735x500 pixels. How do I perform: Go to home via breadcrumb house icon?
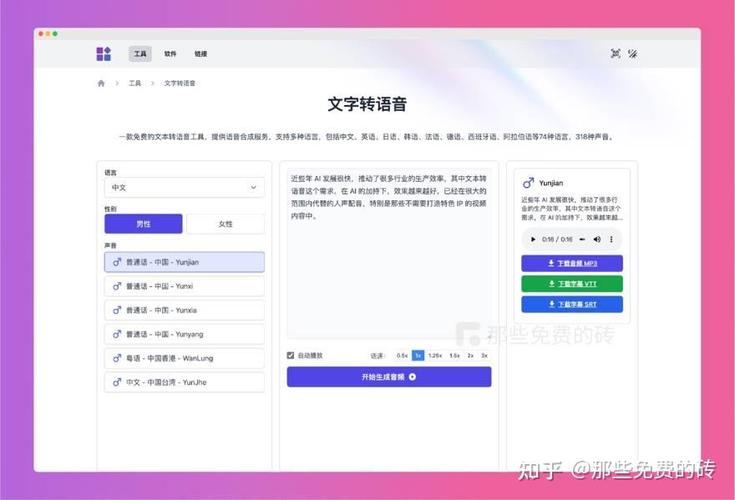101,83
